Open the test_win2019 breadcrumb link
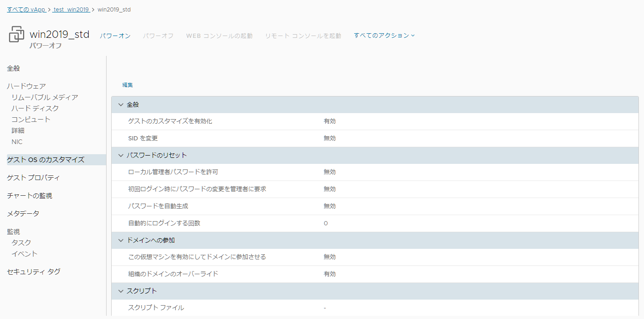 pos(71,9)
